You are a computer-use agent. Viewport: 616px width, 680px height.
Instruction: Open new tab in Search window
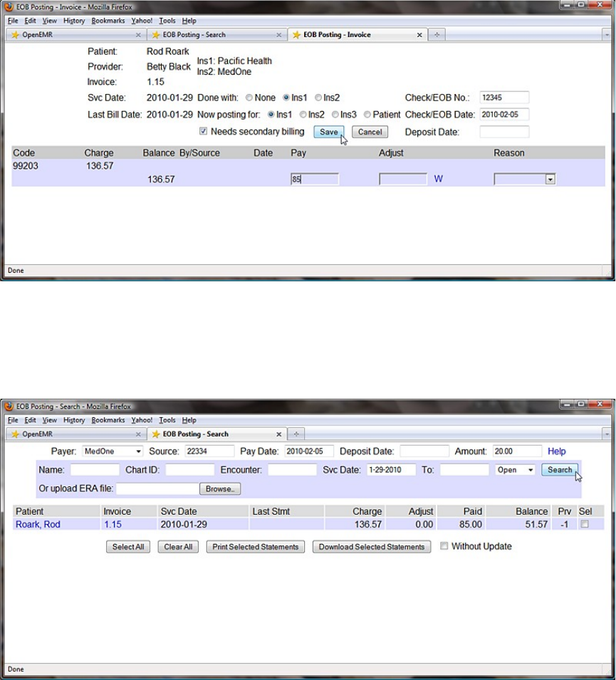click(296, 434)
